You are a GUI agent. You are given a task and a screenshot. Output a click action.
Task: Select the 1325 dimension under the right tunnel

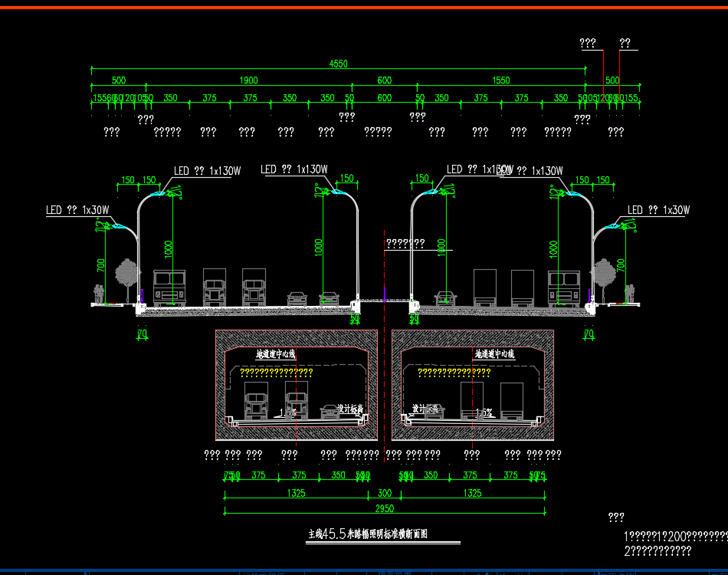pos(473,493)
